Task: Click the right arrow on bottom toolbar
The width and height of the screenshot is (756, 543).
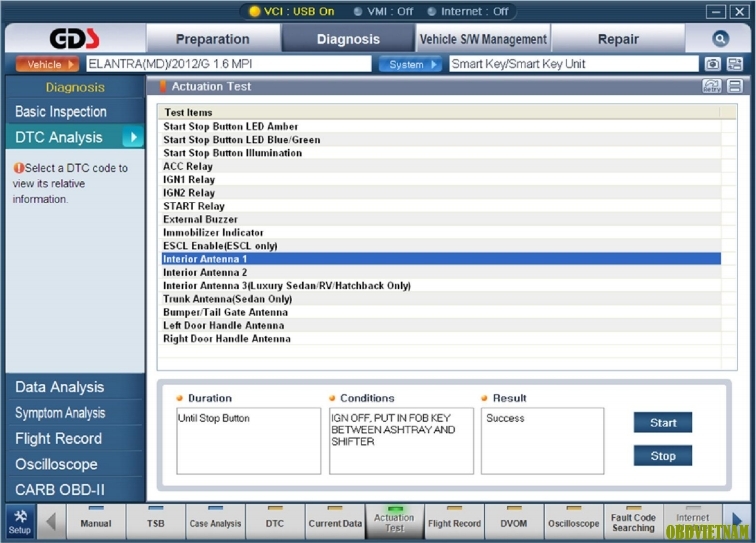Action: click(737, 520)
